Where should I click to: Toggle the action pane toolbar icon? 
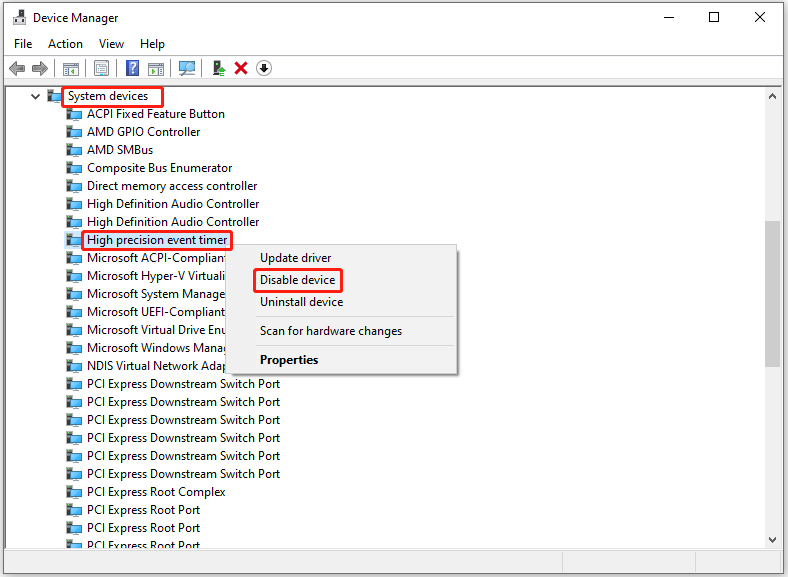(x=156, y=68)
